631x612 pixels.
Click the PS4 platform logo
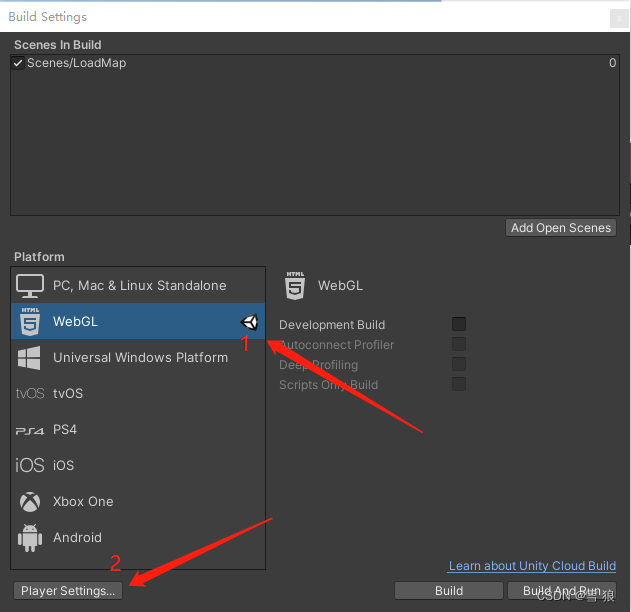(x=30, y=431)
